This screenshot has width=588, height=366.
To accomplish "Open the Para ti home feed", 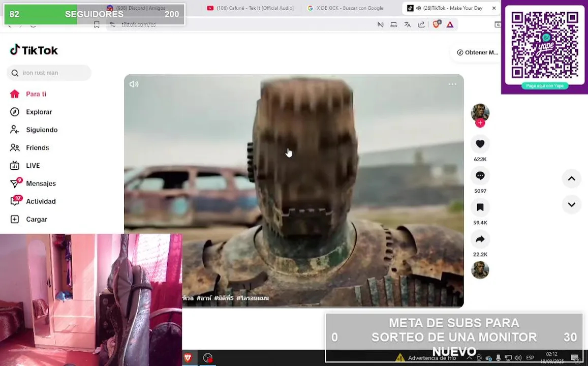I will [x=28, y=94].
